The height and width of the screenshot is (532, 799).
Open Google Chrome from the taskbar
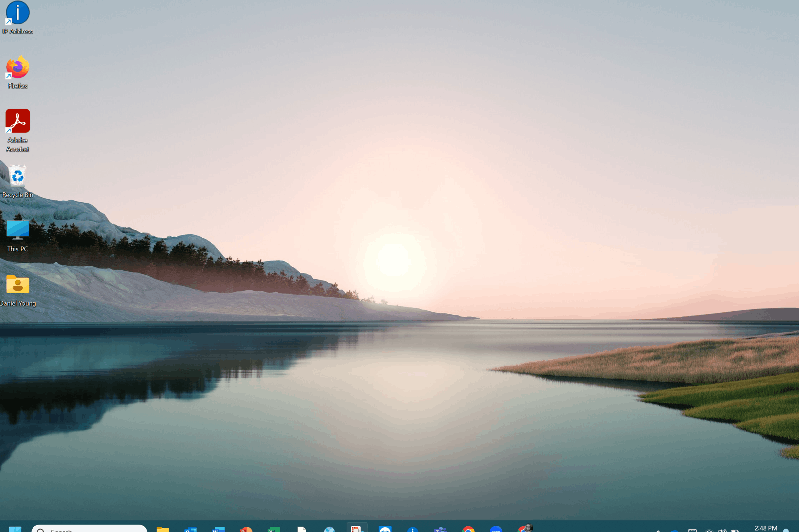coord(468,530)
